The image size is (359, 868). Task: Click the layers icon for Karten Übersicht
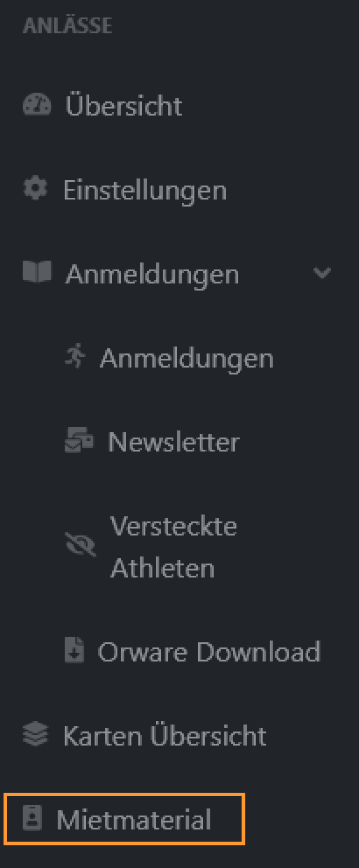[x=35, y=734]
